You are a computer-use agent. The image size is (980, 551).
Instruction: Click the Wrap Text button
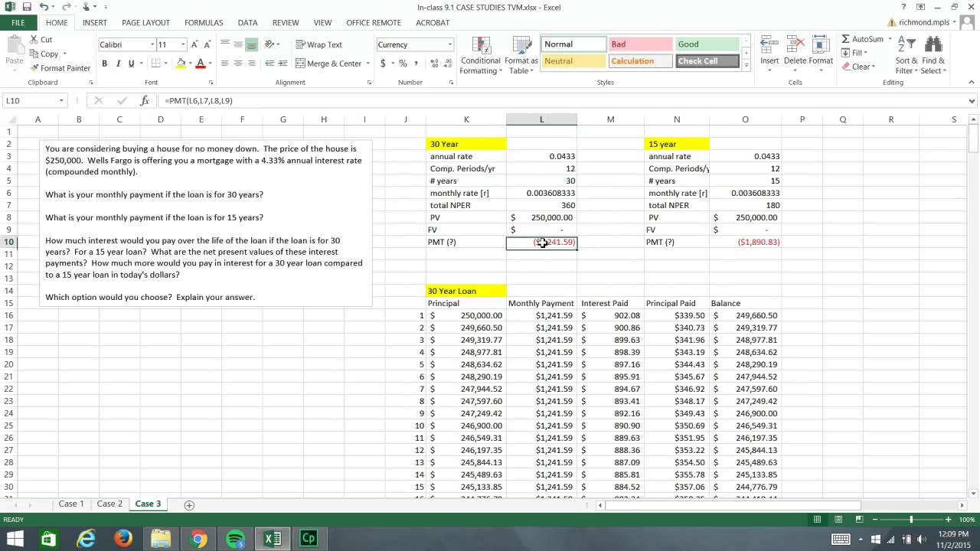[x=319, y=44]
